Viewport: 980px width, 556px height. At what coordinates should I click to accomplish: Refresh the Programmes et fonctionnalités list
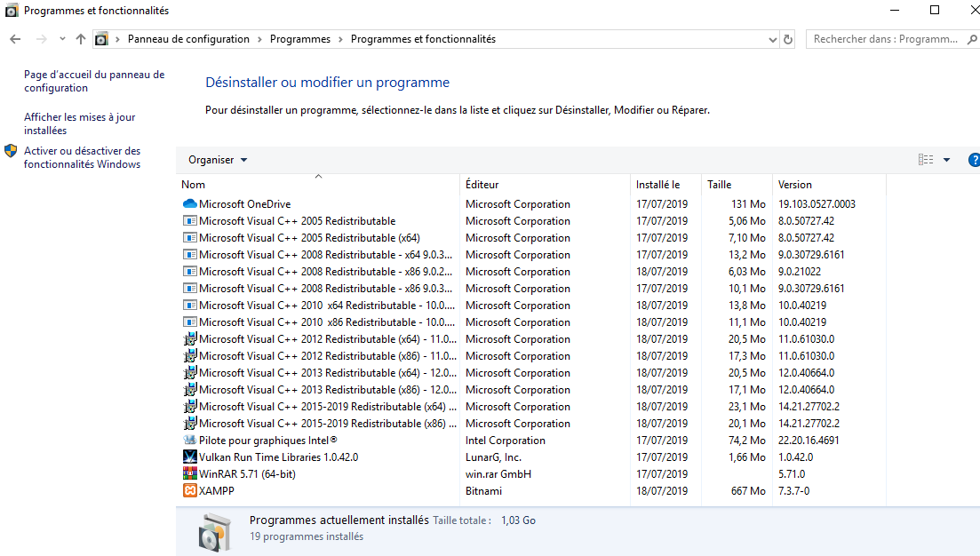pos(788,39)
